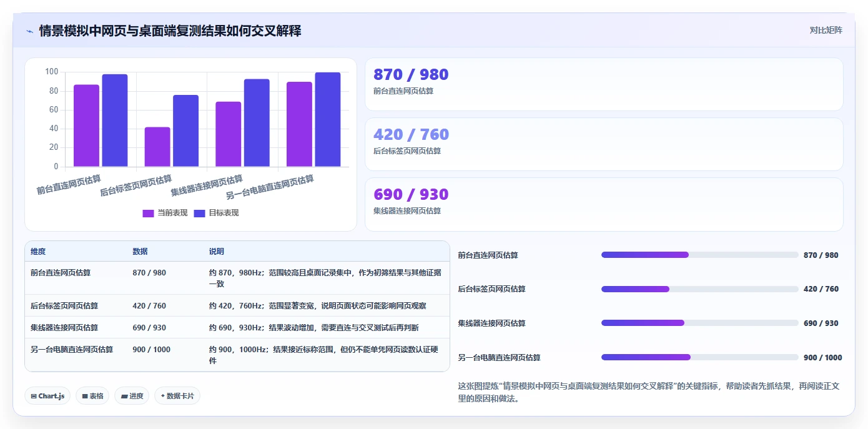Screen dimensions: 868x429
Task: Click table cell 另一台电脑直连网页估算
Action: pos(72,350)
